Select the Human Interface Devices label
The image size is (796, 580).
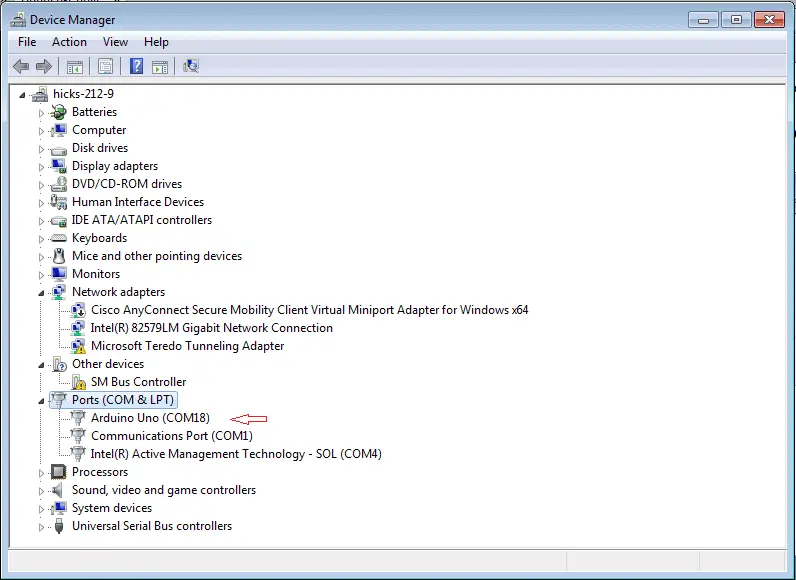[x=138, y=202]
